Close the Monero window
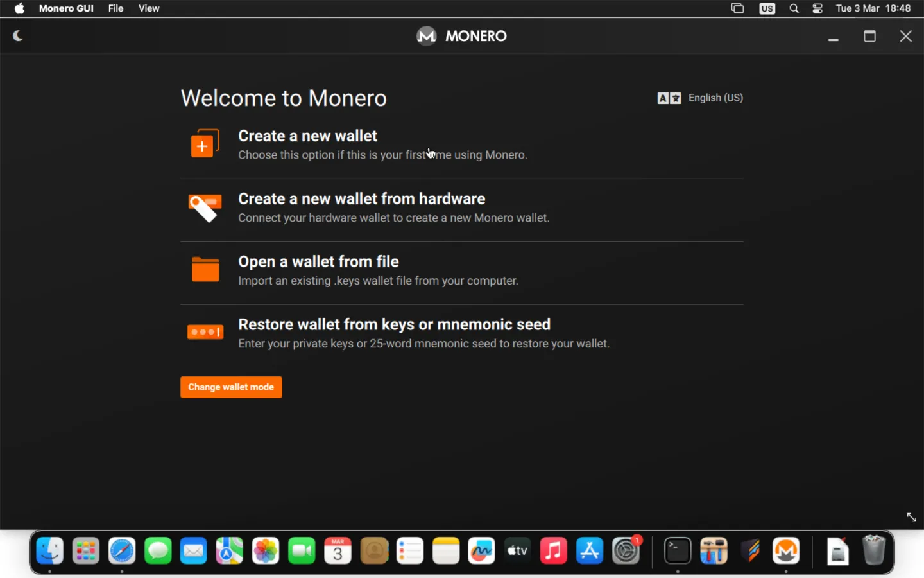 (x=906, y=37)
